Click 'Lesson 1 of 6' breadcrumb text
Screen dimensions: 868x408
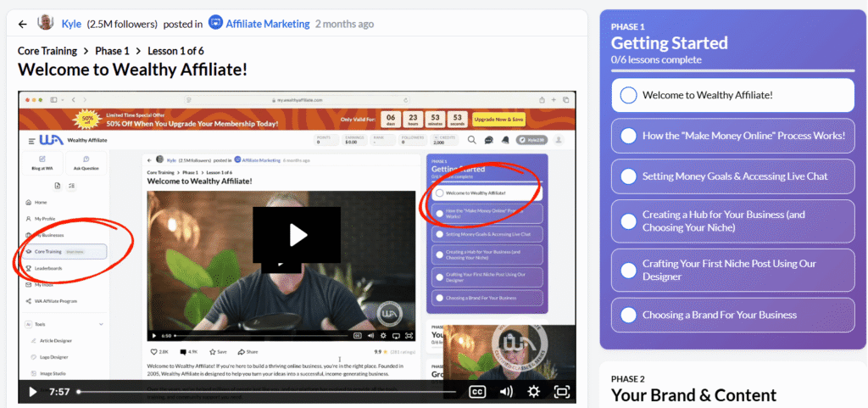coord(175,51)
